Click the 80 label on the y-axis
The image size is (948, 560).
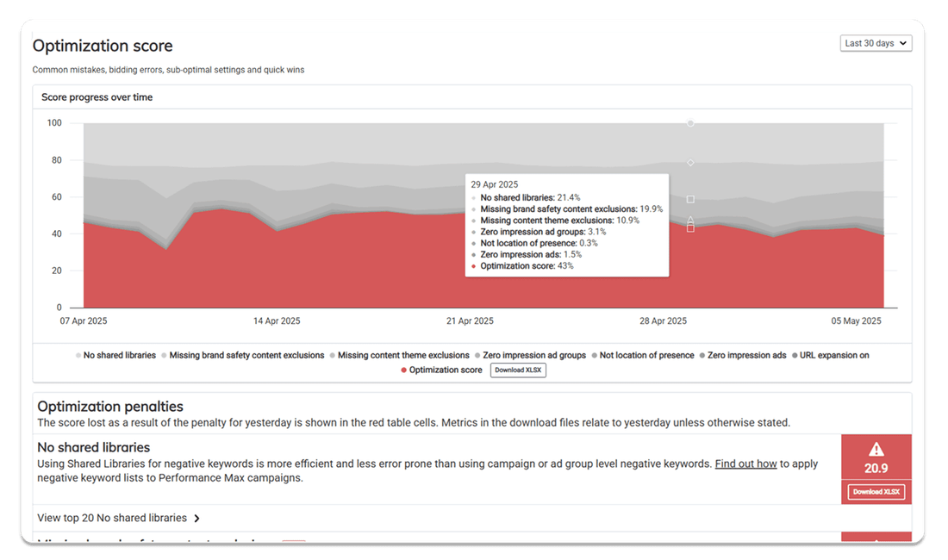point(57,160)
